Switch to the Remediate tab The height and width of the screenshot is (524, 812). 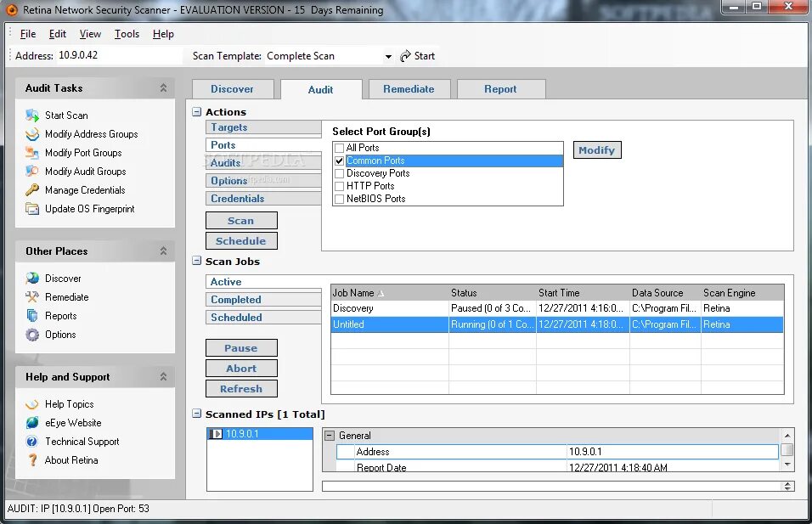tap(409, 89)
